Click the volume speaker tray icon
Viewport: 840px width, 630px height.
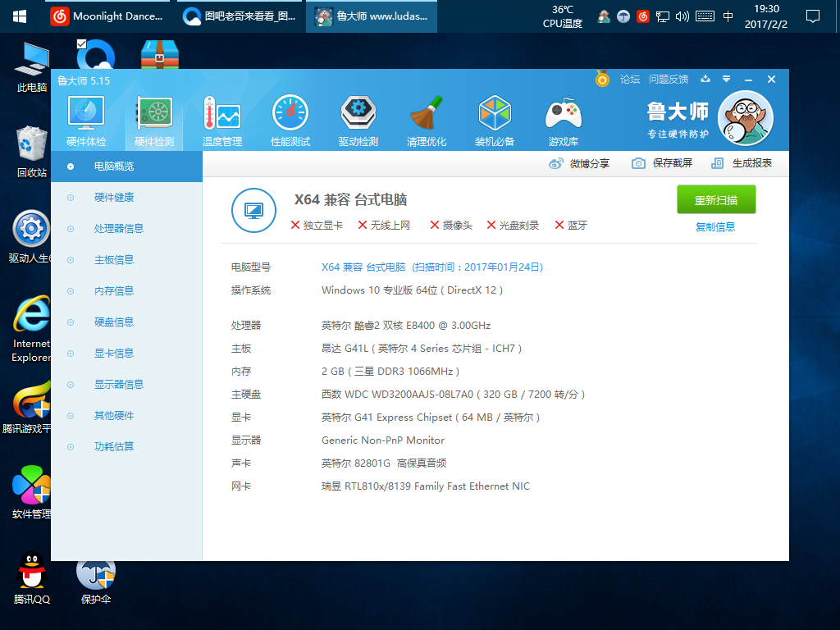(x=682, y=16)
